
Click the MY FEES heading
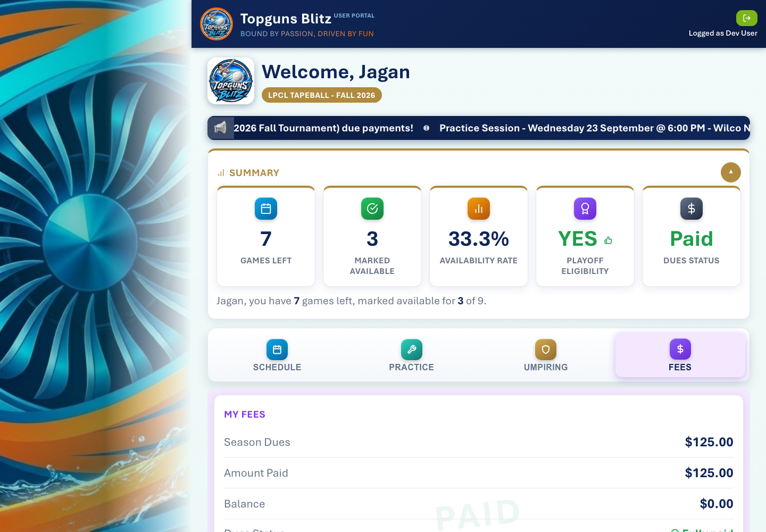coord(245,414)
